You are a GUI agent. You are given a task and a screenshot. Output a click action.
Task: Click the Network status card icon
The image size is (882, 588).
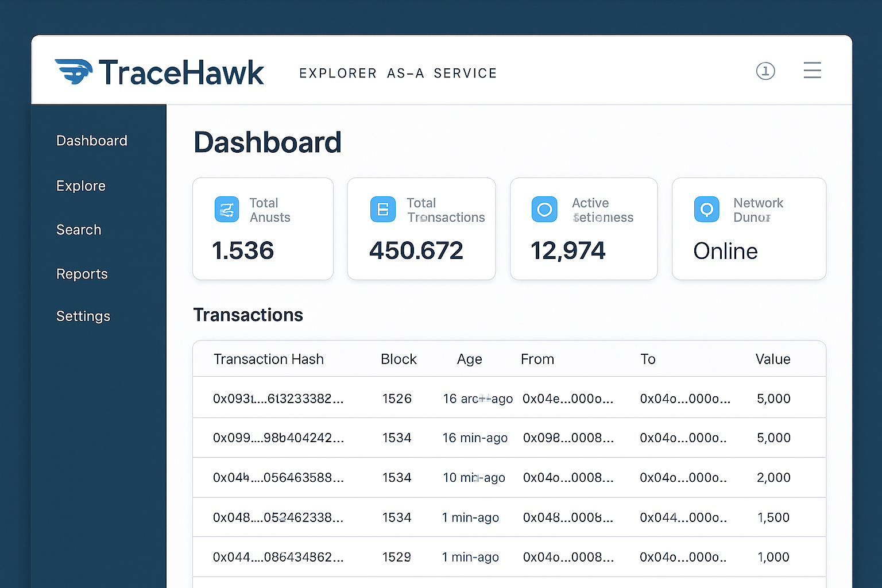point(706,209)
